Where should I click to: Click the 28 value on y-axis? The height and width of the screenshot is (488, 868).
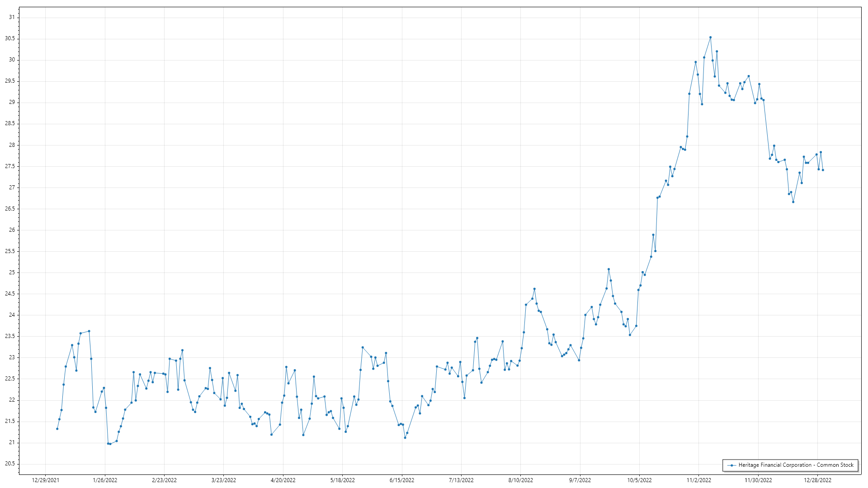click(11, 145)
